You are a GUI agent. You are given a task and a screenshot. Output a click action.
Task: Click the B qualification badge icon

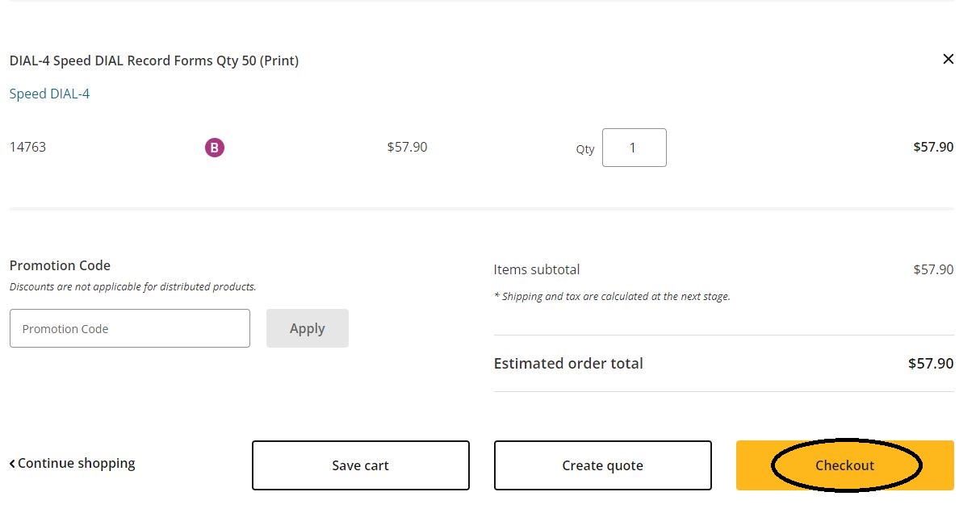tap(214, 147)
